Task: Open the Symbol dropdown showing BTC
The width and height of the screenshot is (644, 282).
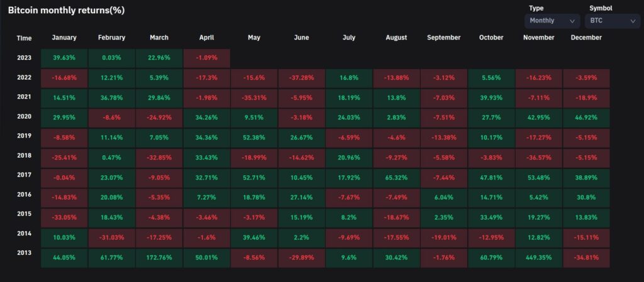Action: point(613,21)
